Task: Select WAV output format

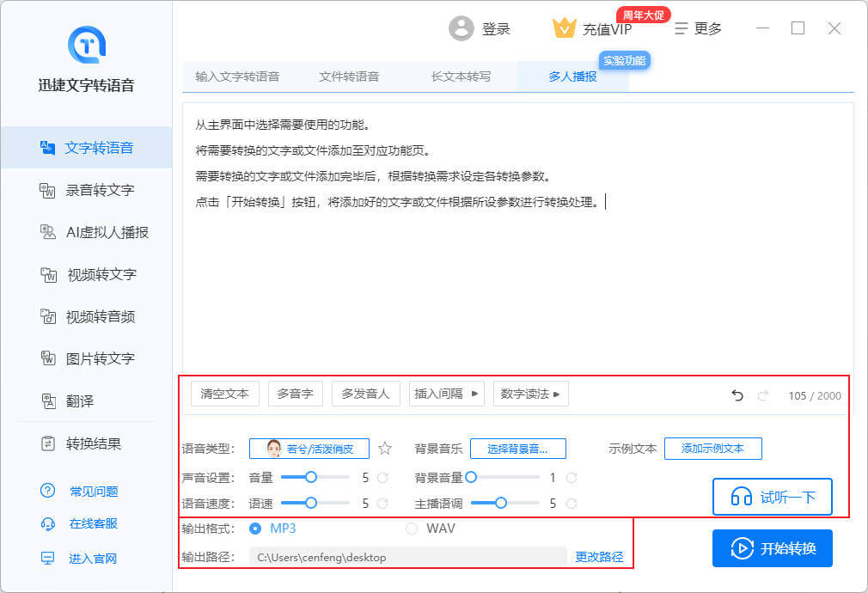Action: pyautogui.click(x=412, y=528)
